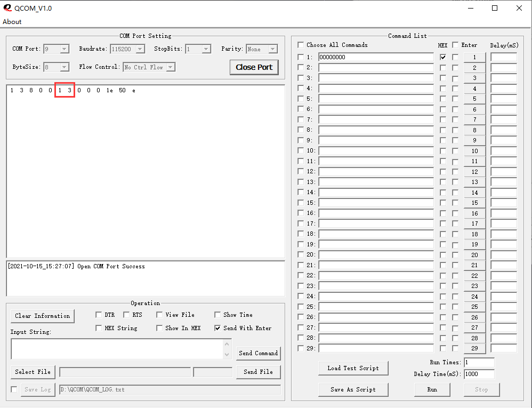The width and height of the screenshot is (532, 408).
Task: Click the Send Command button
Action: 258,353
